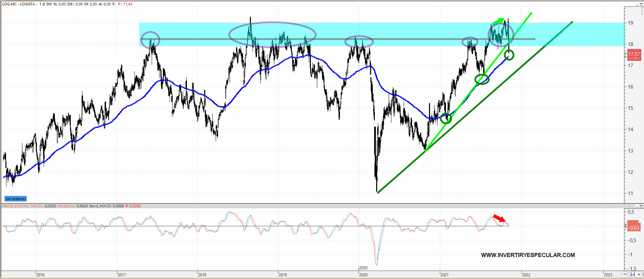The image size is (644, 279).
Task: Click the cyan resistance zone rectangle
Action: (x=406, y=30)
